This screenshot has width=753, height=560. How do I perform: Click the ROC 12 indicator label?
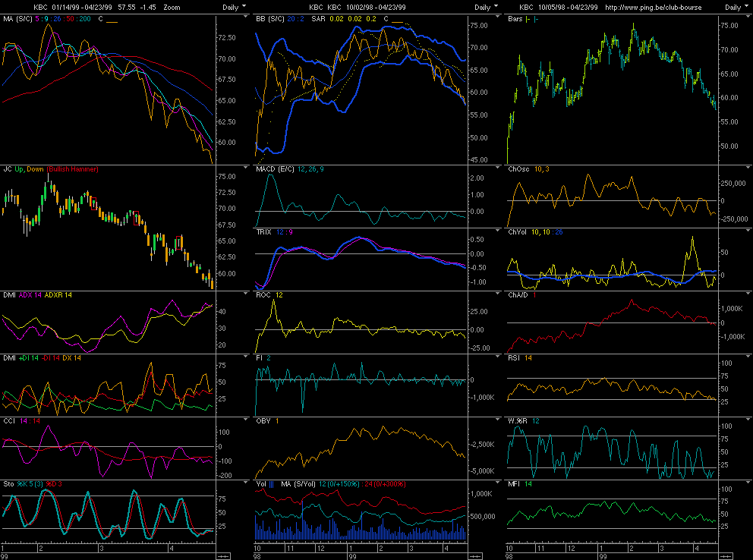(x=269, y=295)
